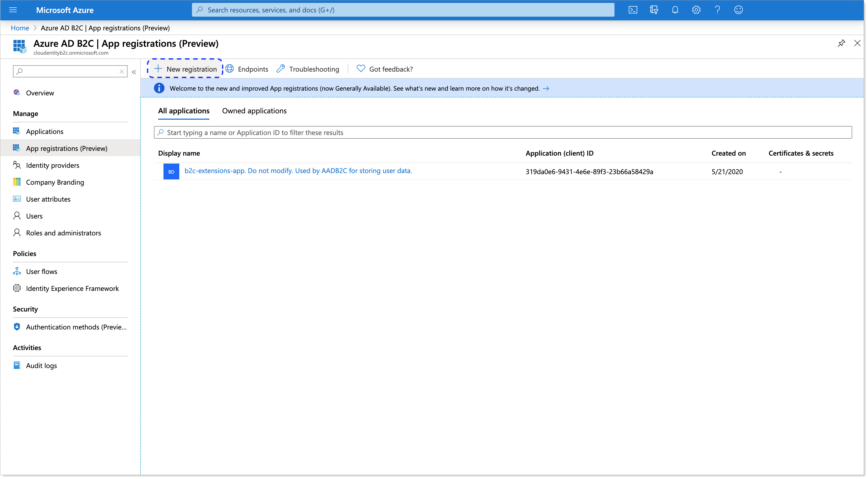Click the feedback smiley icon
The height and width of the screenshot is (479, 868).
point(738,10)
